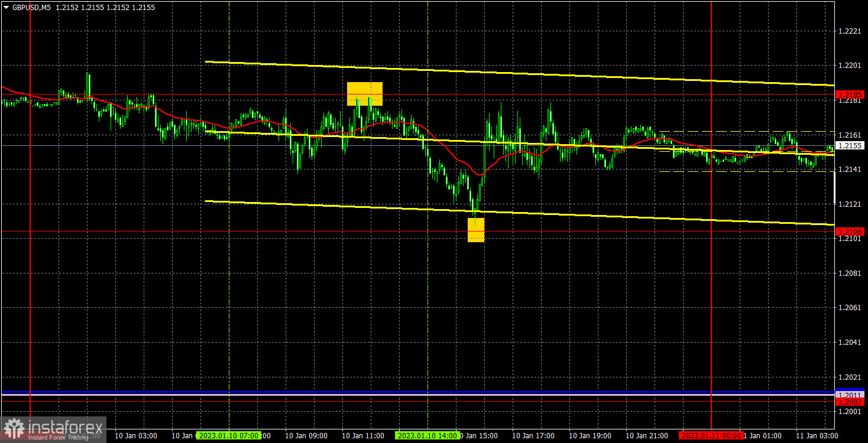Click the 10 Jan 21:00 time label

click(647, 435)
